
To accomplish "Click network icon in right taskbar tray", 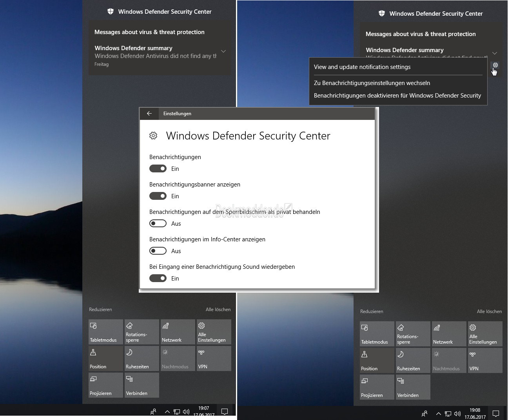I will click(448, 414).
